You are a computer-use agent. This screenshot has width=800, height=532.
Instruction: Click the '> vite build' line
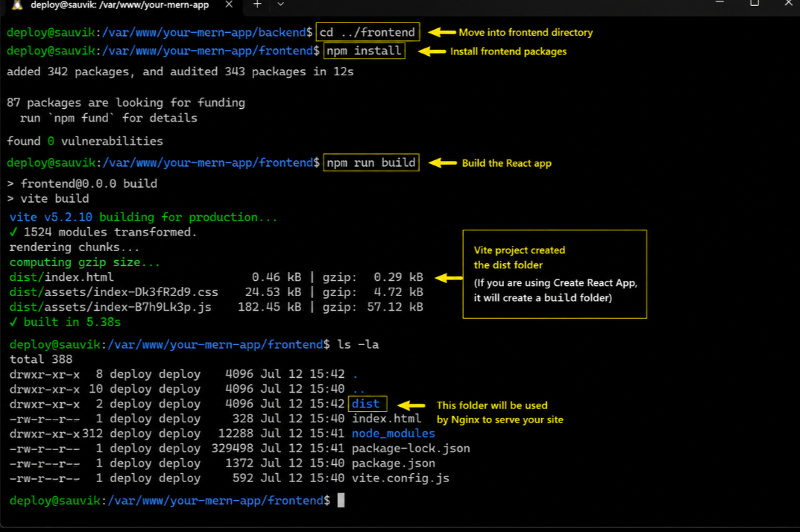point(48,198)
